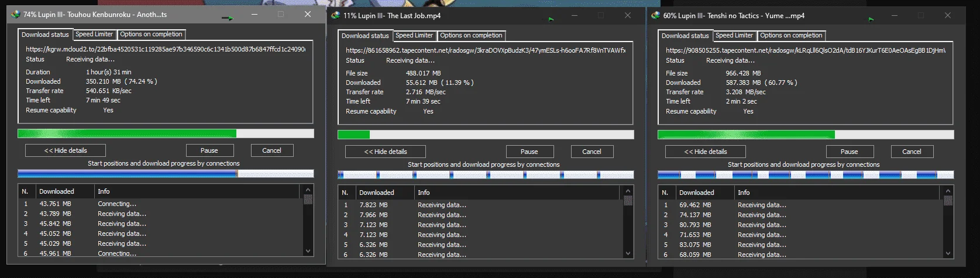Image resolution: width=980 pixels, height=278 pixels.
Task: Click scroll-down arrow in The Last Job connections list
Action: 628,253
